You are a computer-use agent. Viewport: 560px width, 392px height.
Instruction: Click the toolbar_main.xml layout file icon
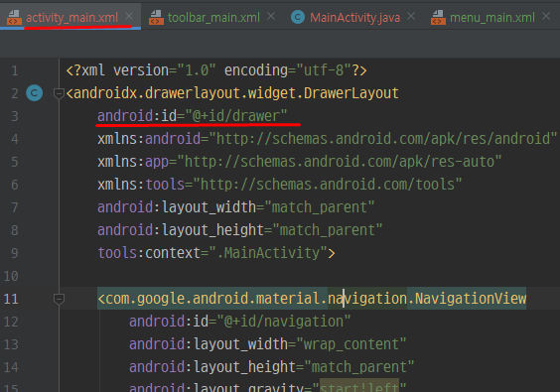[x=156, y=18]
